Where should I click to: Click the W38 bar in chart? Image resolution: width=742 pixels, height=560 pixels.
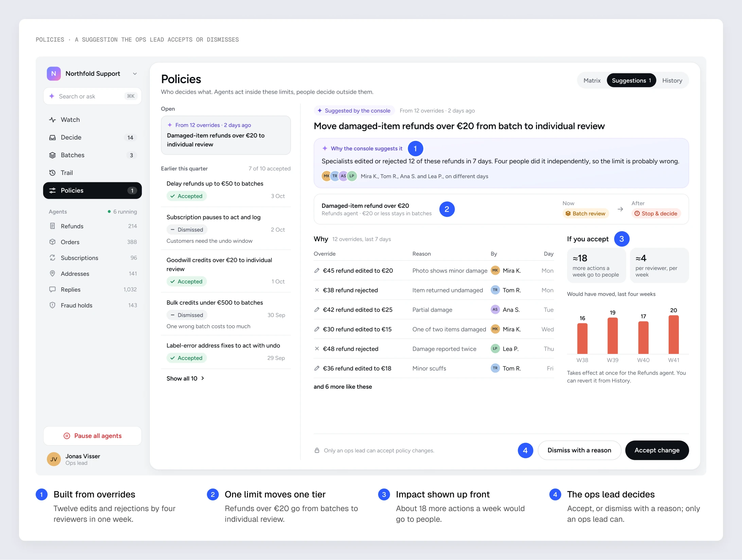[x=582, y=338]
